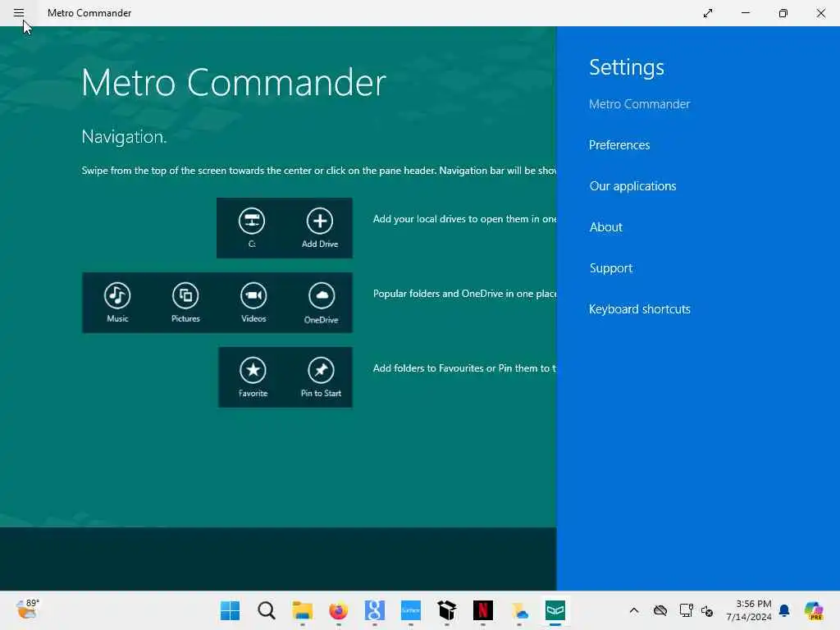Open the Google app on taskbar

pos(374,610)
